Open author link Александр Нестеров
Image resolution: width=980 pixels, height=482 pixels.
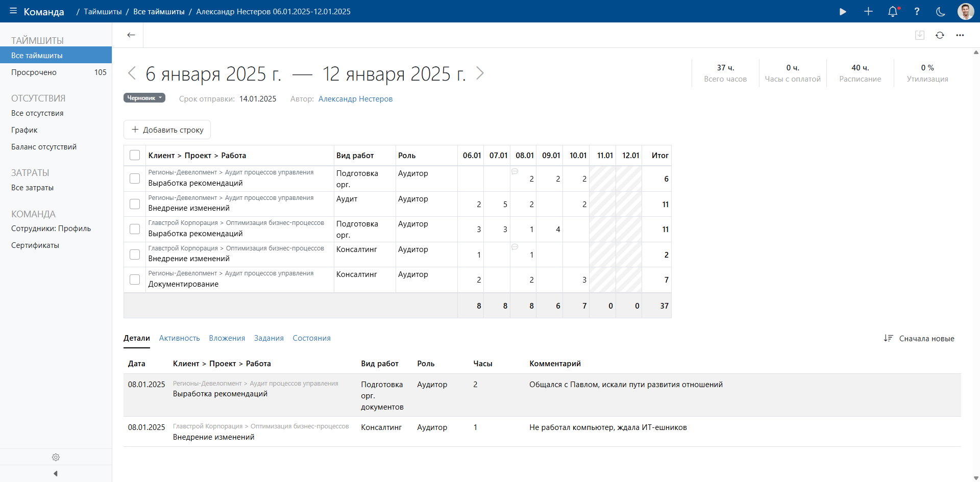[355, 99]
